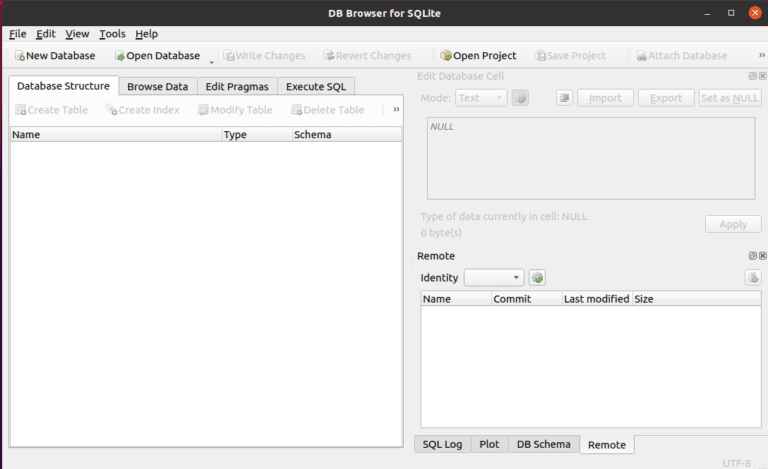Close the DB Browser for SQLite window
This screenshot has height=469, width=768.
tap(755, 13)
